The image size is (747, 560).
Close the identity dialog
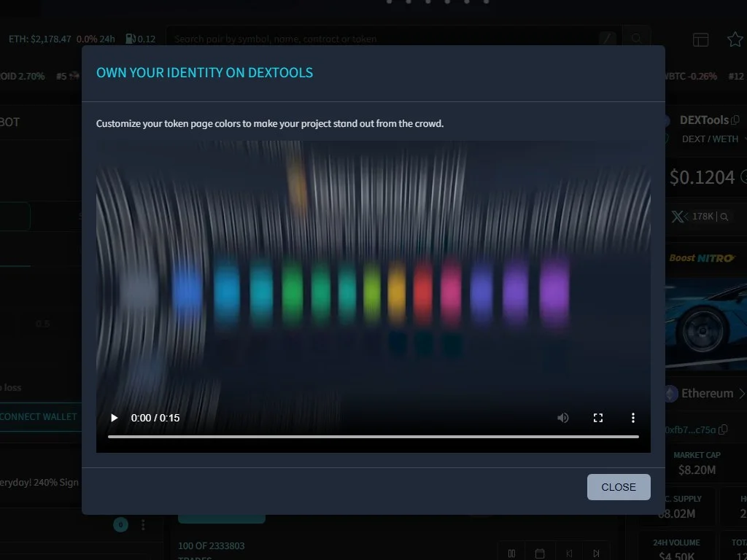[619, 486]
